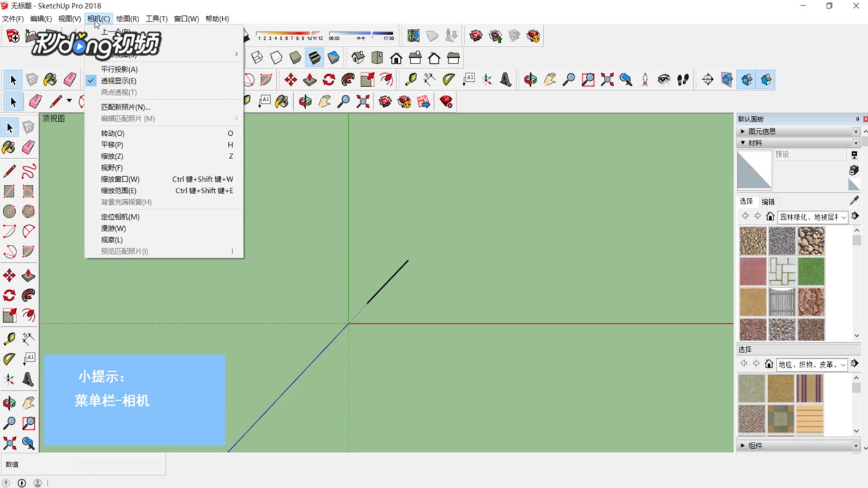This screenshot has height=488, width=868.
Task: Click the Iso view icon in views toolbar
Action: [358, 58]
